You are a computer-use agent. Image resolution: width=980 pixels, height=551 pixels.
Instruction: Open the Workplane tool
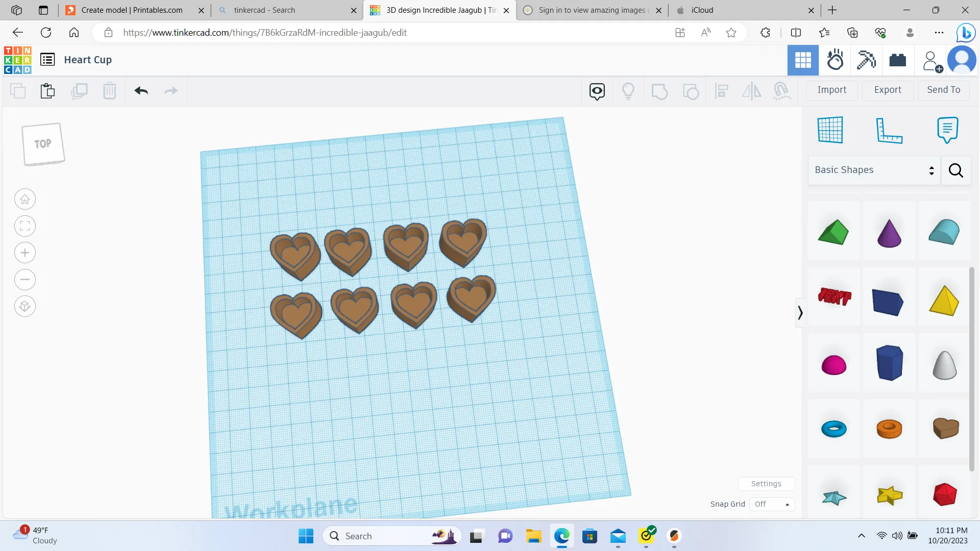(830, 130)
